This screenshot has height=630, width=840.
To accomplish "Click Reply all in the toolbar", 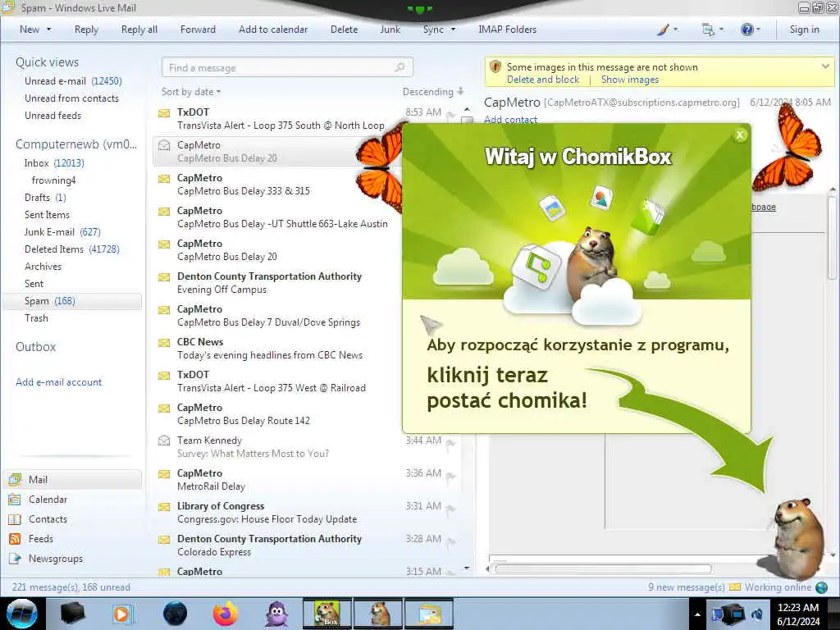I will pyautogui.click(x=139, y=30).
